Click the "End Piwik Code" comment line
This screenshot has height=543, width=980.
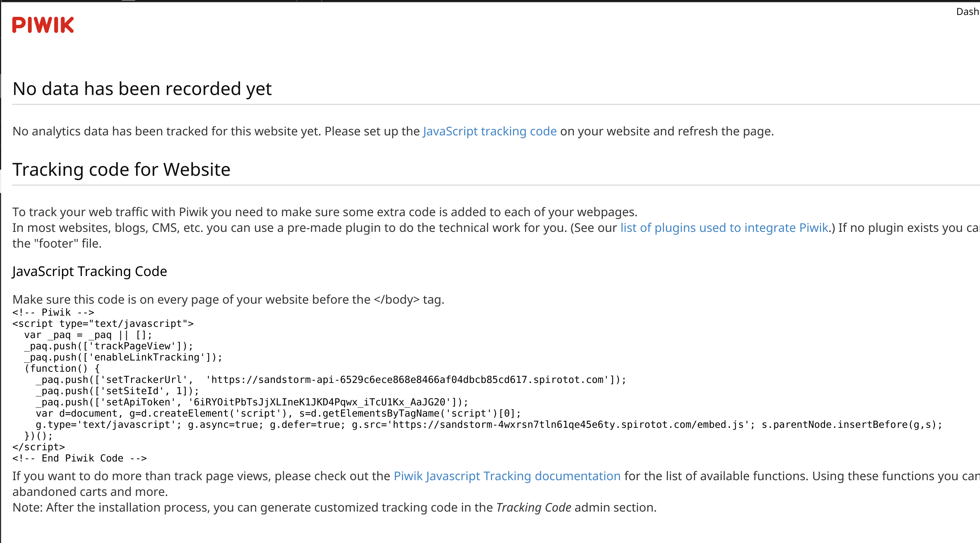(80, 458)
